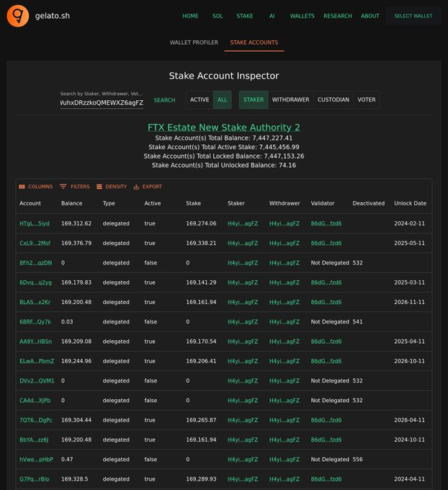Sort by the Account column header
The height and width of the screenshot is (490, 448).
click(x=30, y=203)
